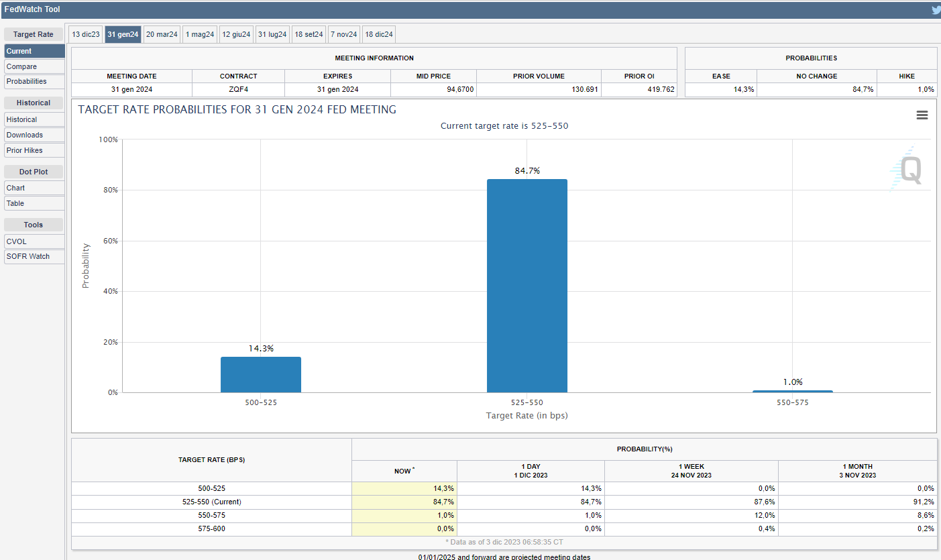The width and height of the screenshot is (941, 560).
Task: Open the Compare view in sidebar
Action: tap(34, 66)
